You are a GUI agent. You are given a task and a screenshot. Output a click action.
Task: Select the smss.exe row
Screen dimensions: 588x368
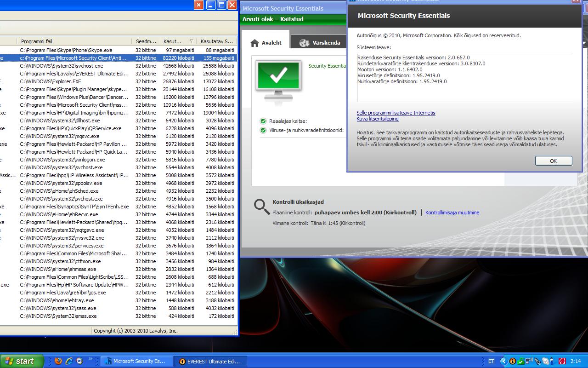click(x=119, y=316)
